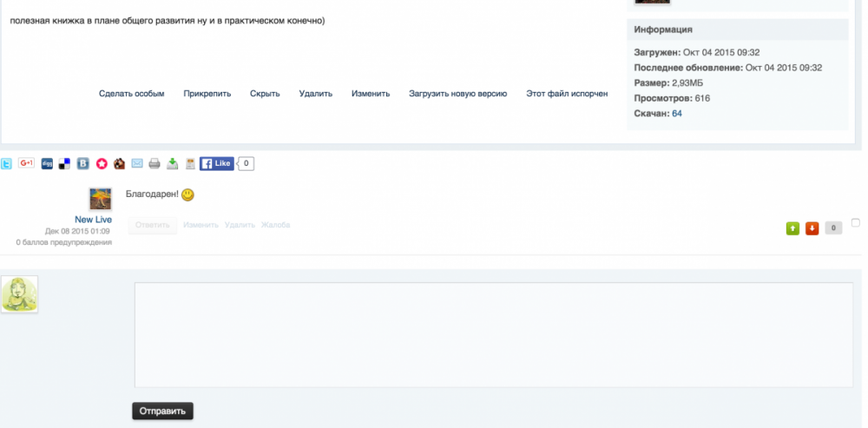868x428 pixels.
Task: Vote down the comment with red arrow
Action: pyautogui.click(x=812, y=228)
